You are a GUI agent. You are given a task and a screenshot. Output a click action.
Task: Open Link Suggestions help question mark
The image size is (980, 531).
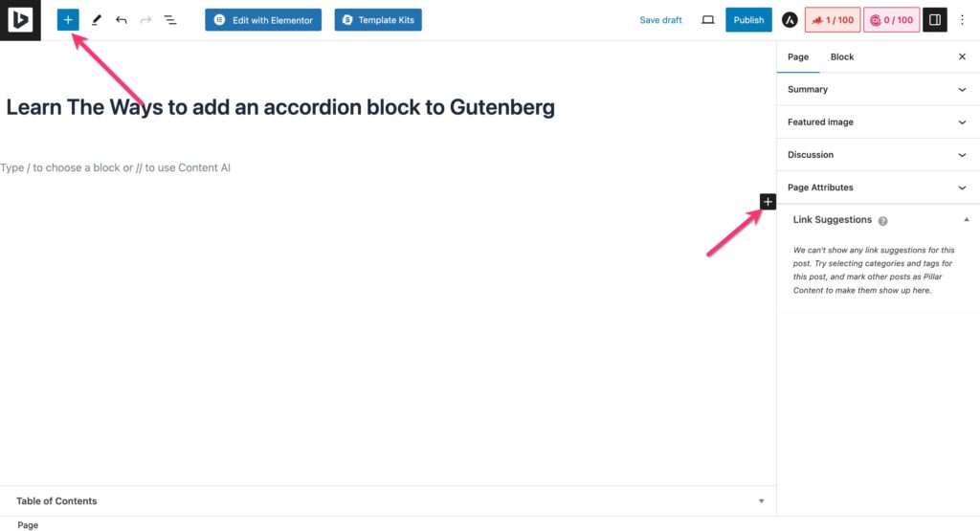pos(883,221)
